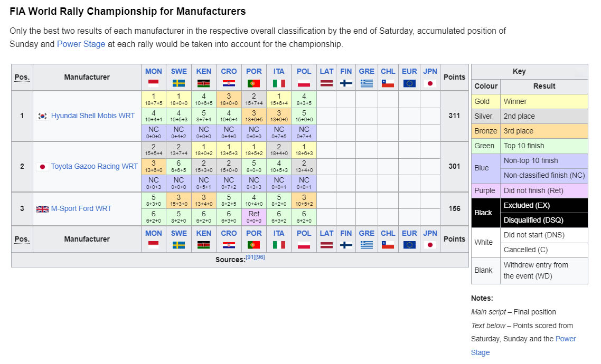Click the EUR header link in bottom row

[409, 233]
